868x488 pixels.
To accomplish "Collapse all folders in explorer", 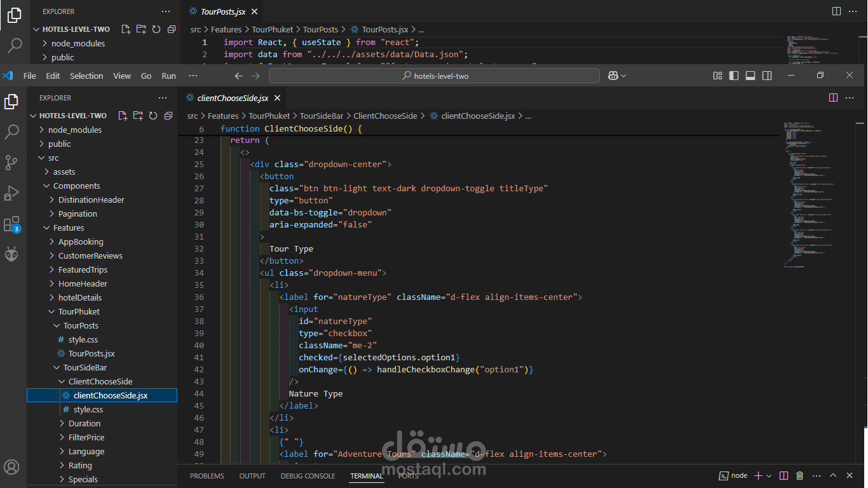I will click(168, 116).
